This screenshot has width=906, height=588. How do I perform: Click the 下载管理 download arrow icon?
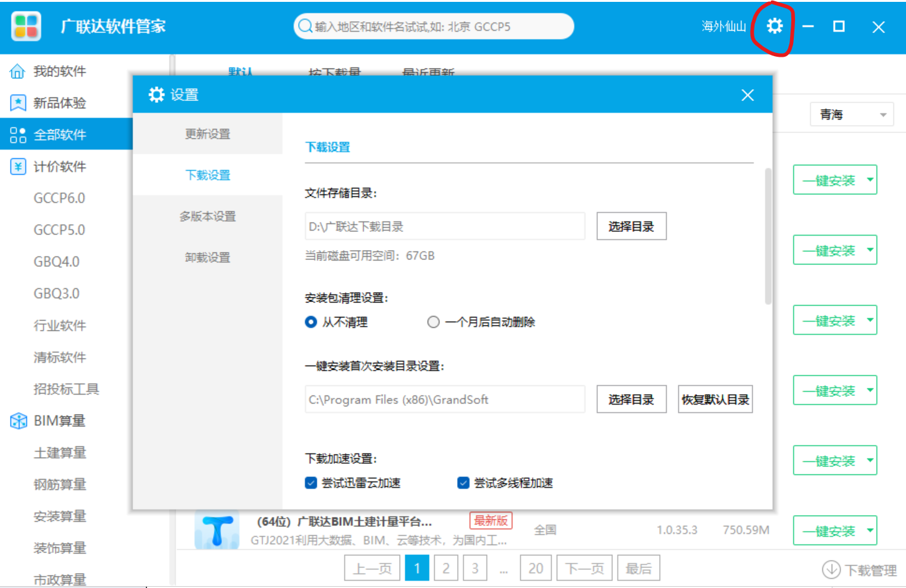831,569
